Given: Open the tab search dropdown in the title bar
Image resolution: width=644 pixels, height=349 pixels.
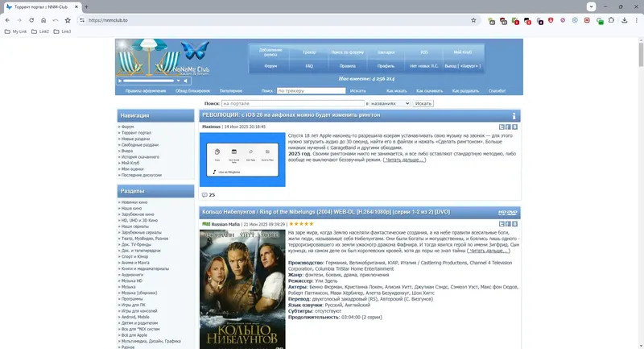Looking at the screenshot, I should click(x=591, y=6).
